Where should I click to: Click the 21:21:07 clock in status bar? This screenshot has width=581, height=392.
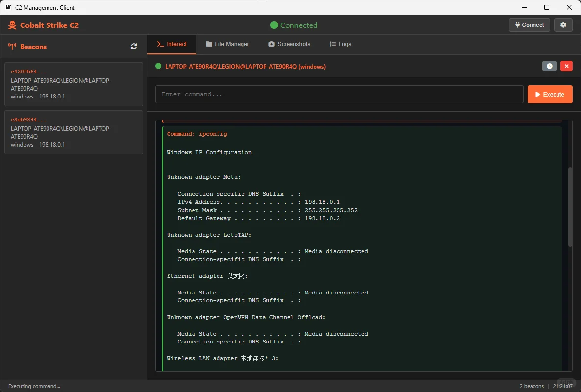pyautogui.click(x=562, y=386)
